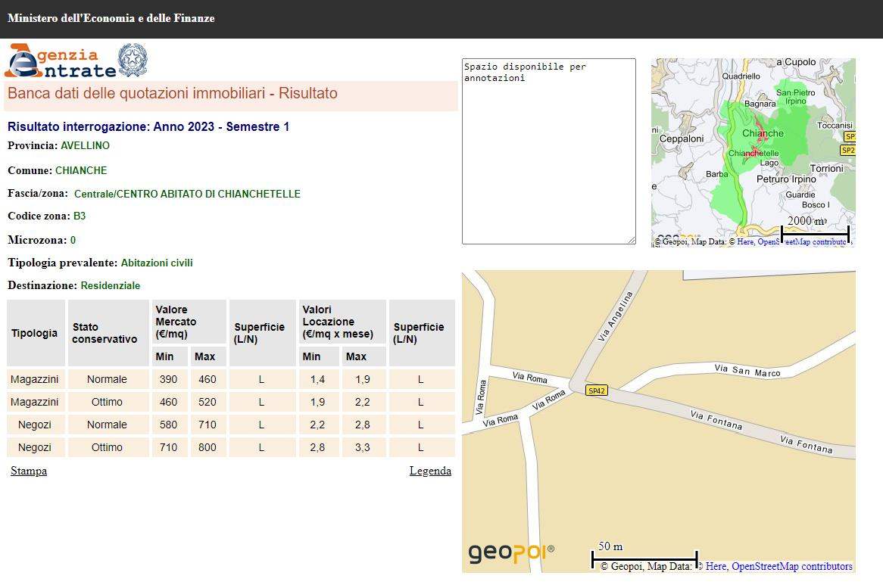Click in the annotations text area
Viewport: 883px width, 588px height.
pos(548,151)
